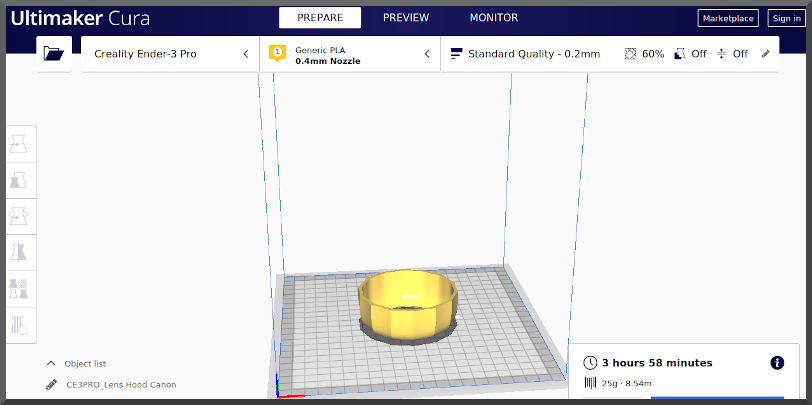Viewport: 812px width, 405px height.
Task: Switch to the MONITOR tab
Action: pyautogui.click(x=494, y=18)
